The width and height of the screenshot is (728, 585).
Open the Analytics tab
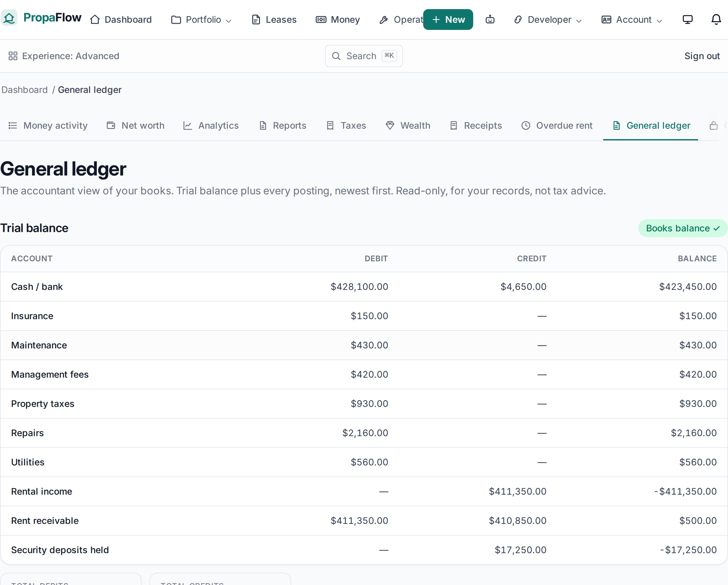coord(211,126)
